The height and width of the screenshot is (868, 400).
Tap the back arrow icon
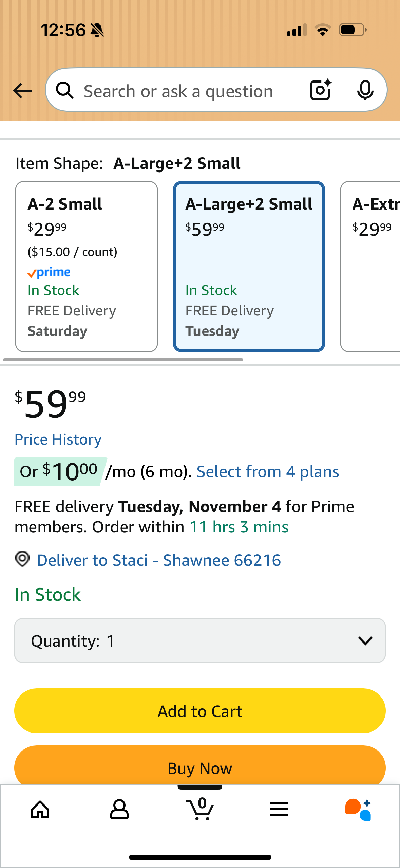22,91
